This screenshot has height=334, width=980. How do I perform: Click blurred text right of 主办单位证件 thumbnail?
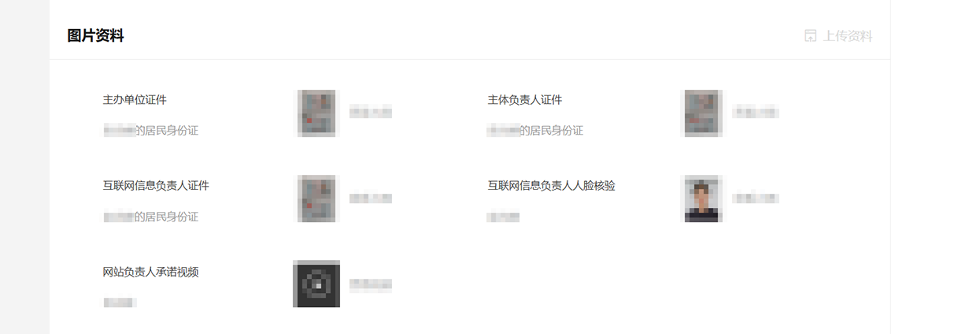pyautogui.click(x=371, y=113)
